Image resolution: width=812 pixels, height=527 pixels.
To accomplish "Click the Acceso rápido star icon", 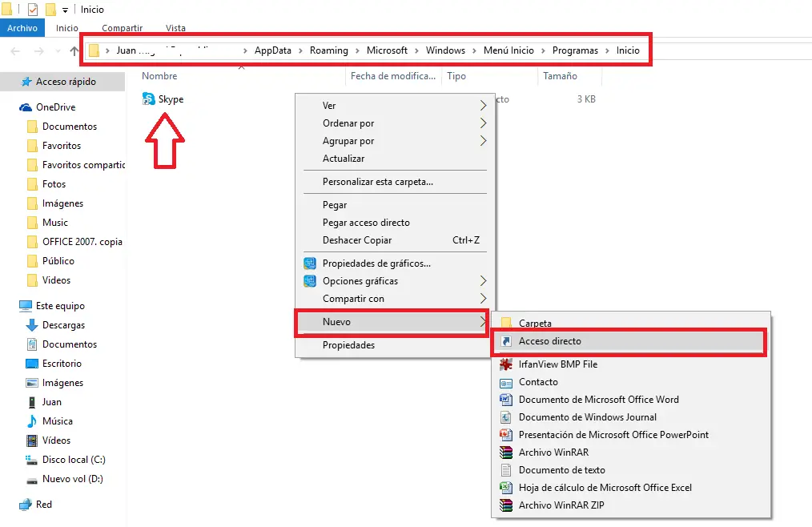I will (x=26, y=82).
